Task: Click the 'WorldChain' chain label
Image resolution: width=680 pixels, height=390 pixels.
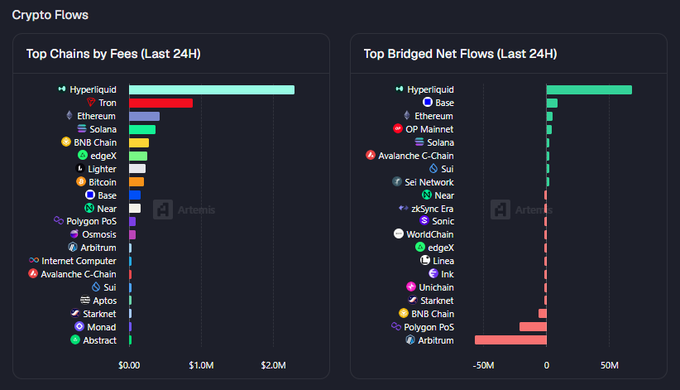Action: (430, 234)
